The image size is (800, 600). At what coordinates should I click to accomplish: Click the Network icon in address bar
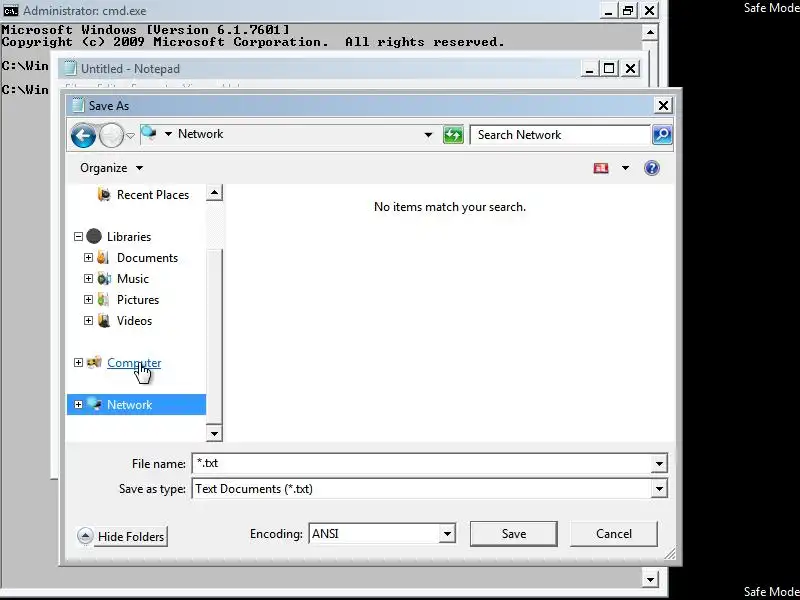coord(148,134)
